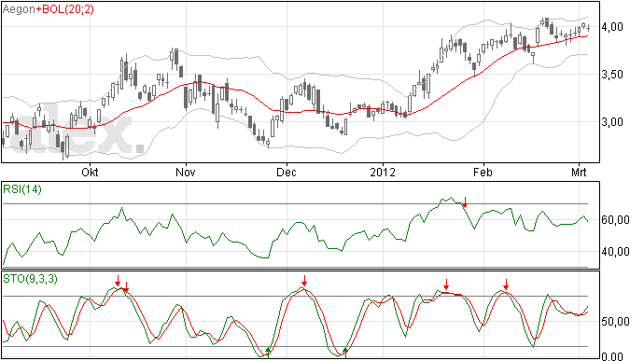Click the 0,00 stochastic axis value
The image size is (644, 361).
[x=612, y=356]
